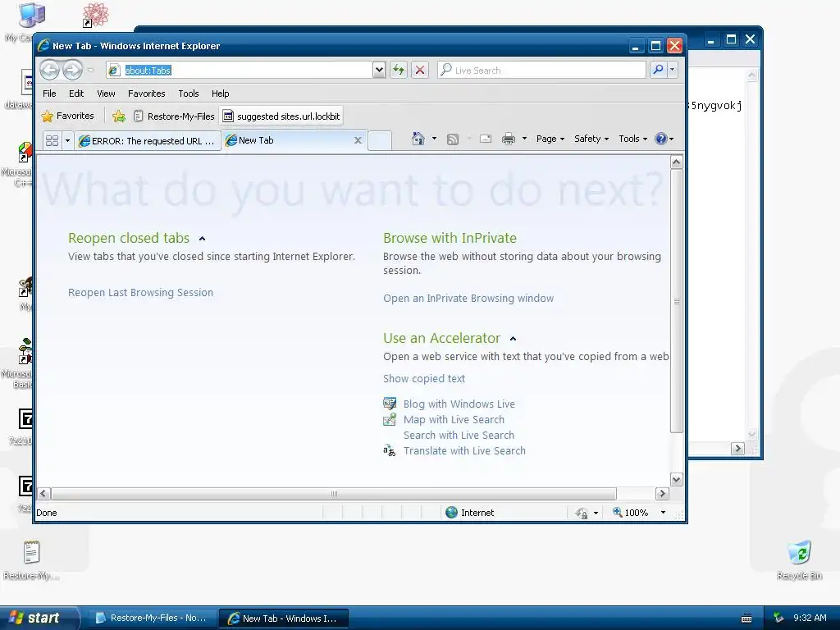Click the horizontal scrollbar right arrow
Viewport: 840px width, 630px height.
tap(662, 493)
